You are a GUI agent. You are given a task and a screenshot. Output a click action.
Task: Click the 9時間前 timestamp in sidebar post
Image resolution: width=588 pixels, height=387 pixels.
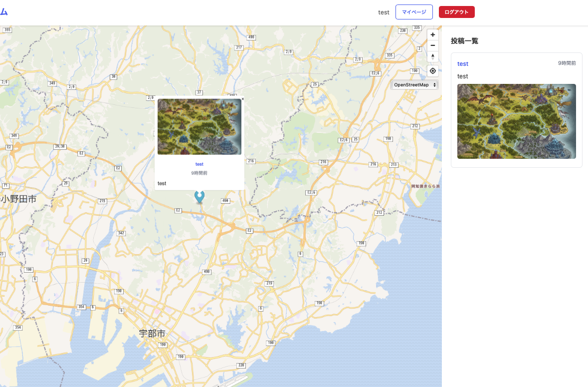tap(567, 63)
